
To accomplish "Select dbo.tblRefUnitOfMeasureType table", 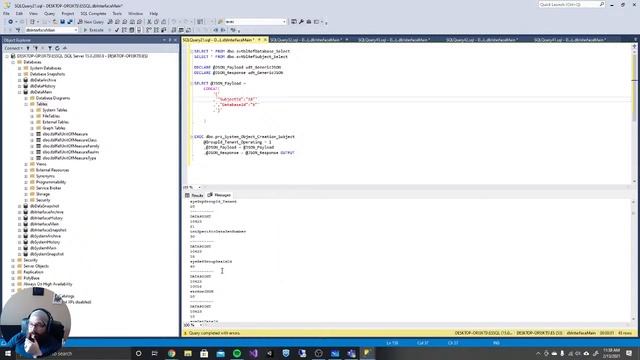I will coord(69,158).
